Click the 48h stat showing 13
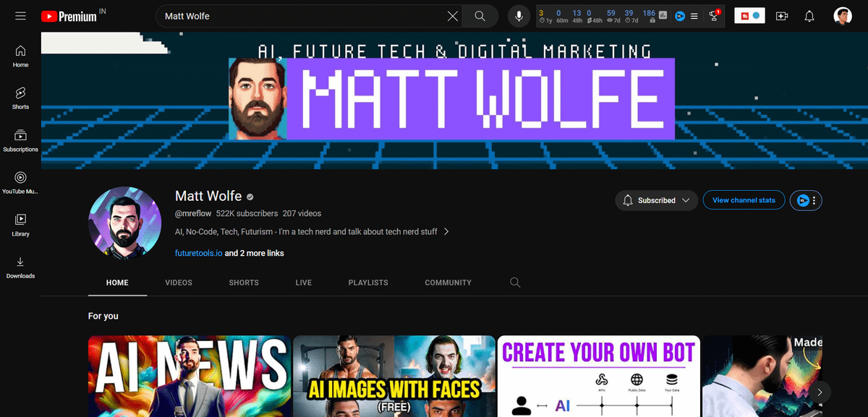Viewport: 868px width, 417px height. coord(576,16)
